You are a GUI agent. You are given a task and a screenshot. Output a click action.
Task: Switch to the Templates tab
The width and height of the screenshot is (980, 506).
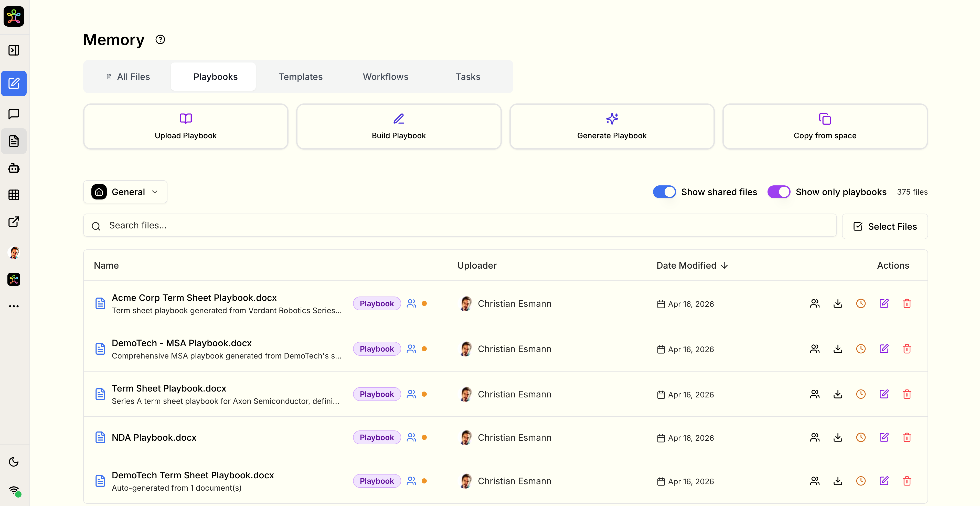(300, 77)
